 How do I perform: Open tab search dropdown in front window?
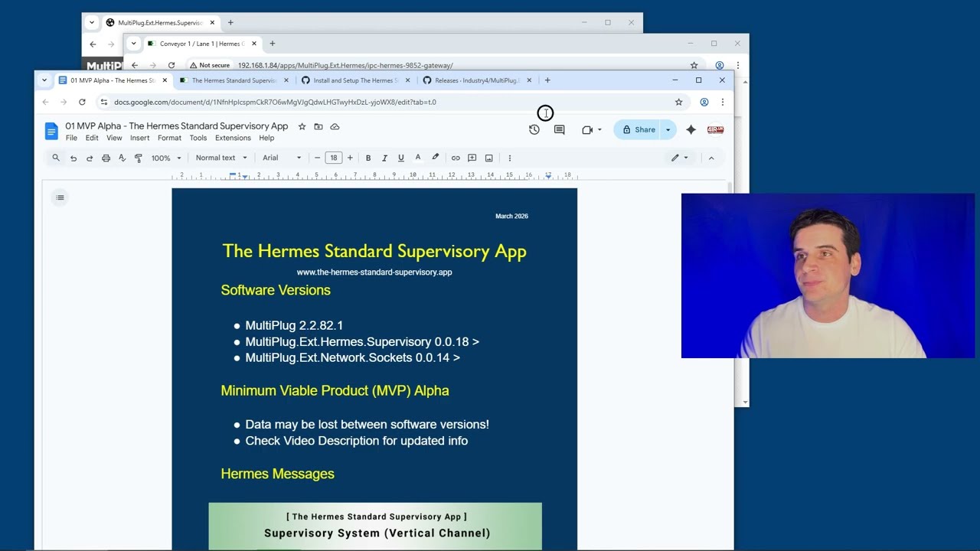[44, 80]
